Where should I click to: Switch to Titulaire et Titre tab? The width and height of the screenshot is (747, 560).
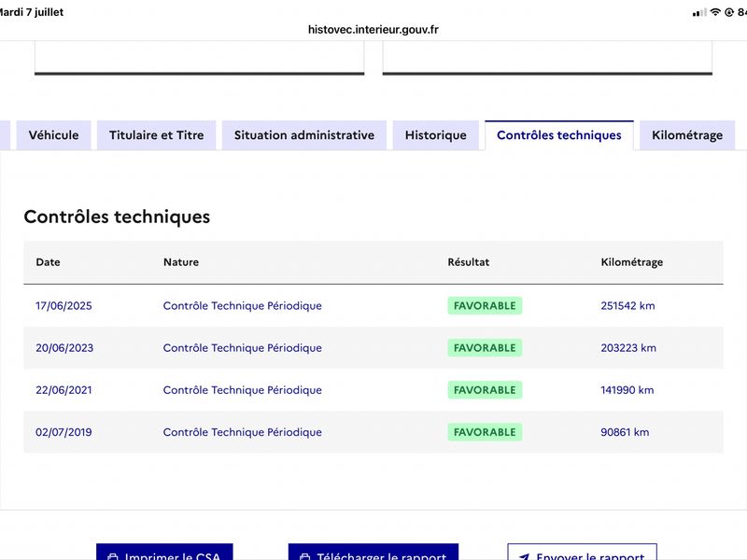coord(156,135)
